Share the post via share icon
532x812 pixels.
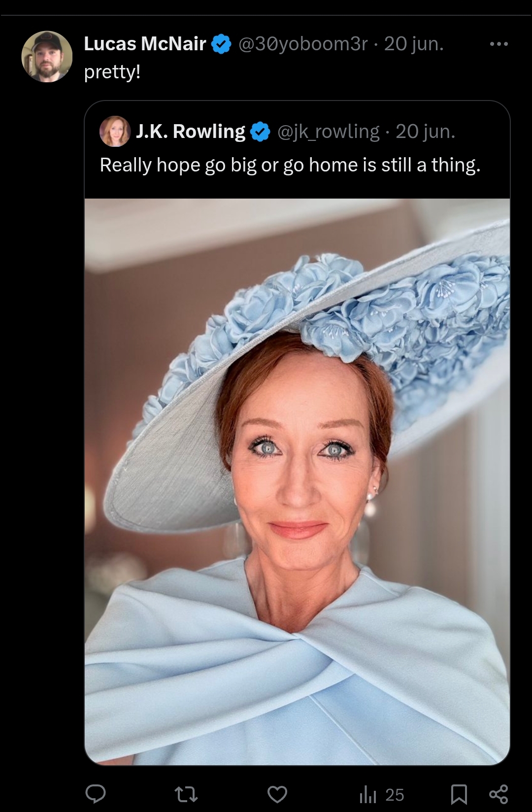click(x=499, y=794)
